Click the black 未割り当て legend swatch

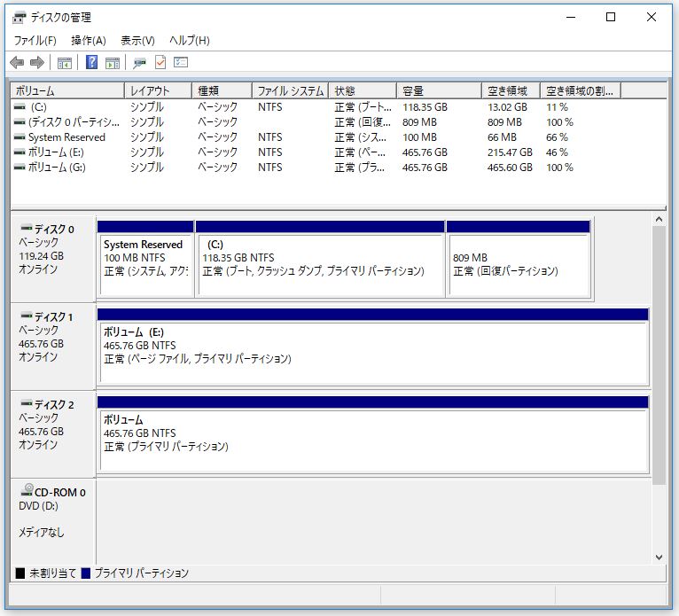coord(20,573)
